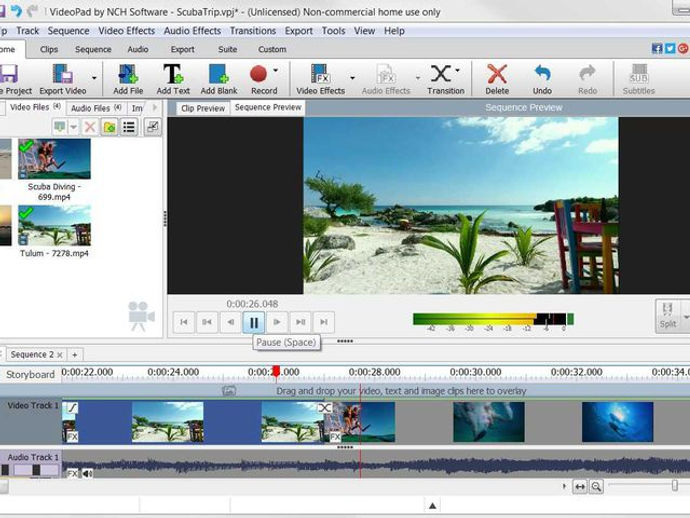
Task: Click the folder icon in the bin toolbar
Action: coord(109,127)
